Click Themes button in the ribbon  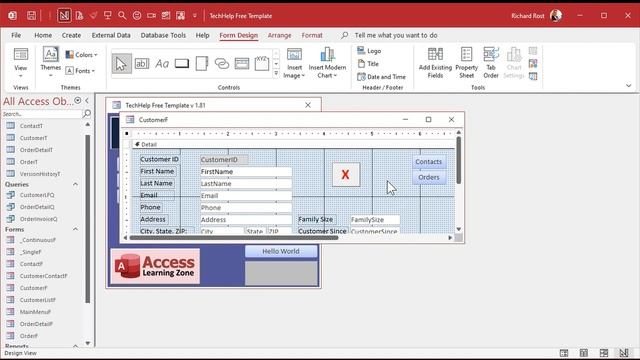click(51, 63)
